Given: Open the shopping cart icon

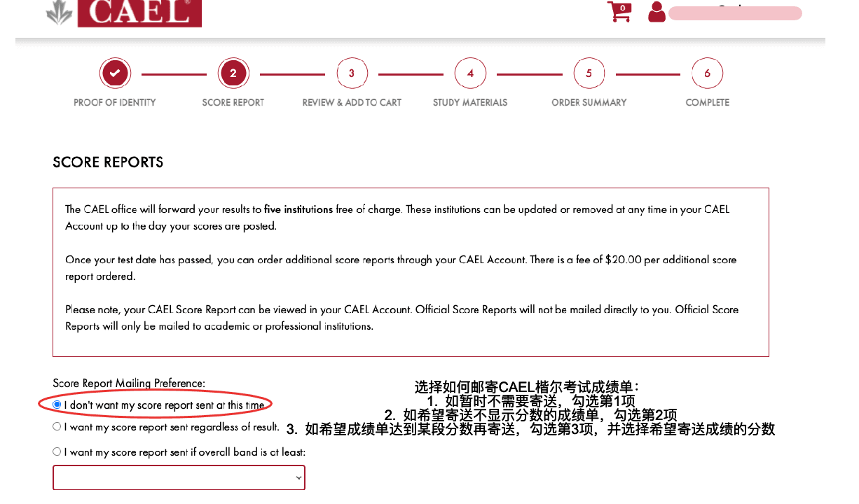Looking at the screenshot, I should (619, 12).
